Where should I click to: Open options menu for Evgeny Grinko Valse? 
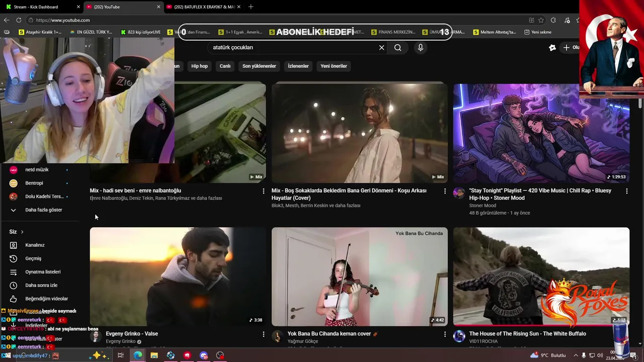pyautogui.click(x=263, y=334)
